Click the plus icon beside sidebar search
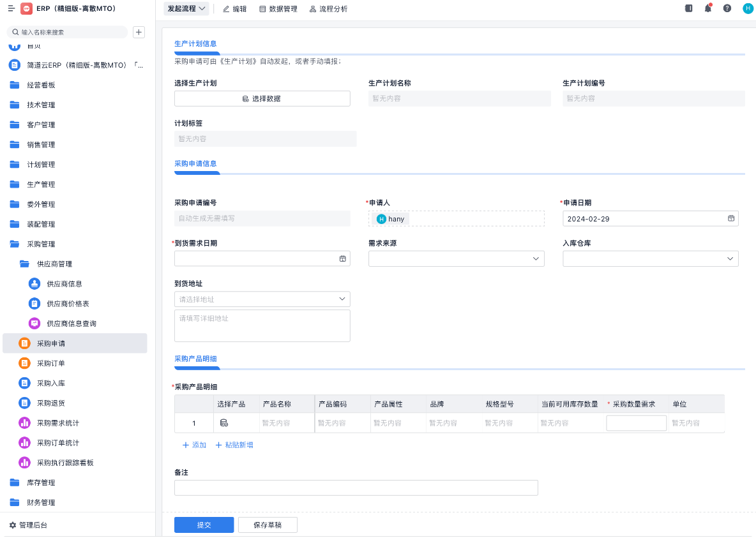The height and width of the screenshot is (538, 756). click(139, 32)
